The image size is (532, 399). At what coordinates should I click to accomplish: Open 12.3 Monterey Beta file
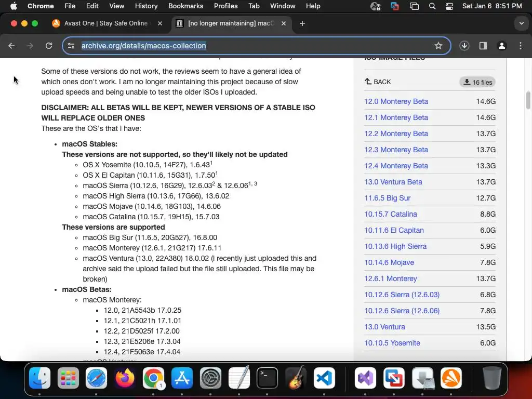point(396,150)
